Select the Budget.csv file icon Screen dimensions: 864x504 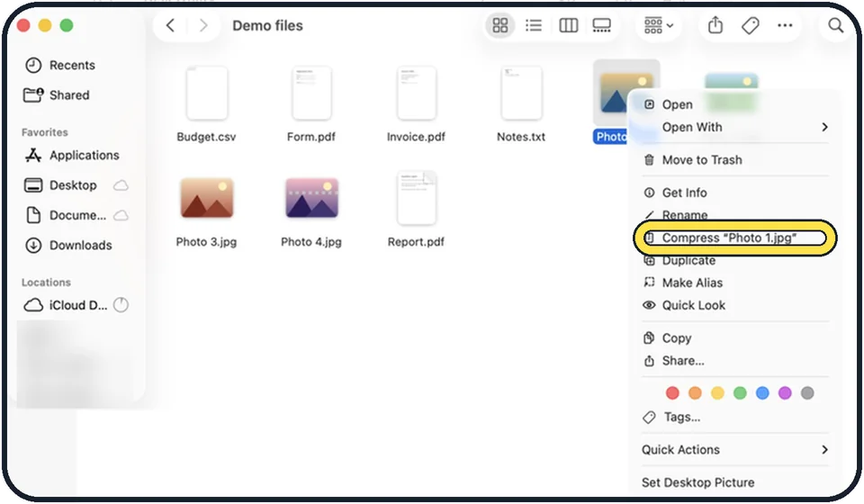click(207, 93)
